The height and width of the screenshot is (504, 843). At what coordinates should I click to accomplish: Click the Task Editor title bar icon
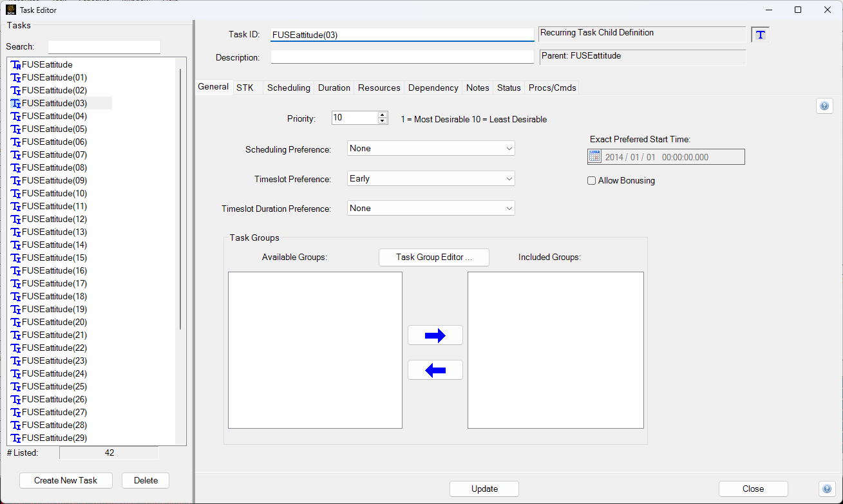11,10
